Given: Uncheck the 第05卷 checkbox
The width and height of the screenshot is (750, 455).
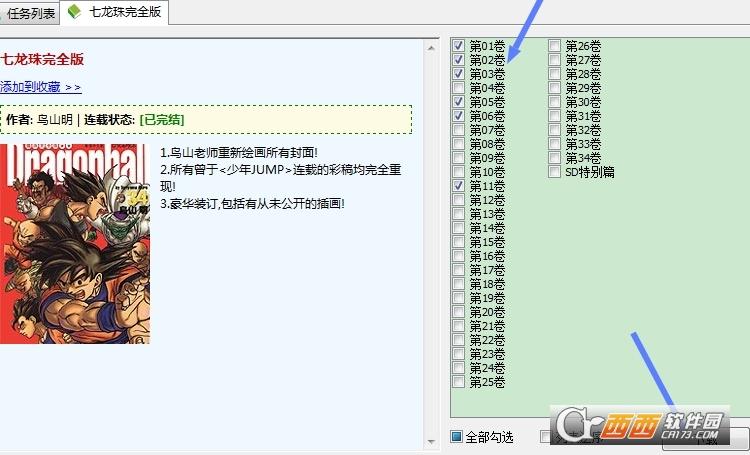Looking at the screenshot, I should [x=458, y=101].
